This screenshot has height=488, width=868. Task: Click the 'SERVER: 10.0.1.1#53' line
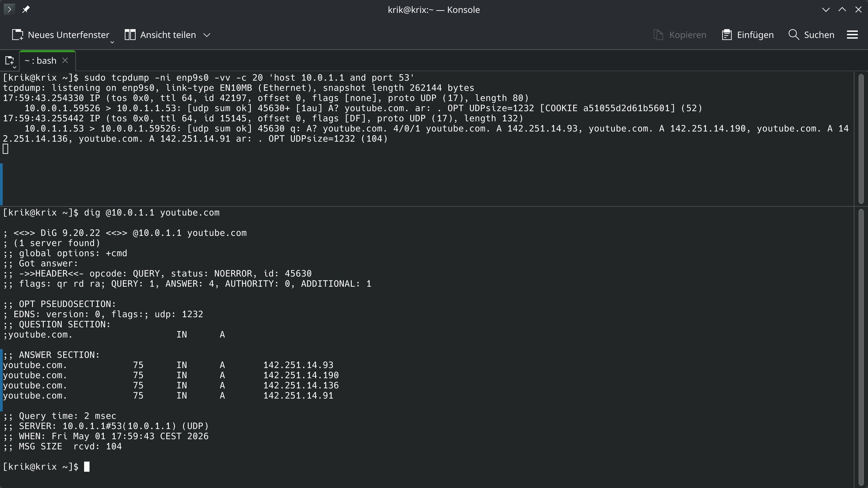coord(106,426)
